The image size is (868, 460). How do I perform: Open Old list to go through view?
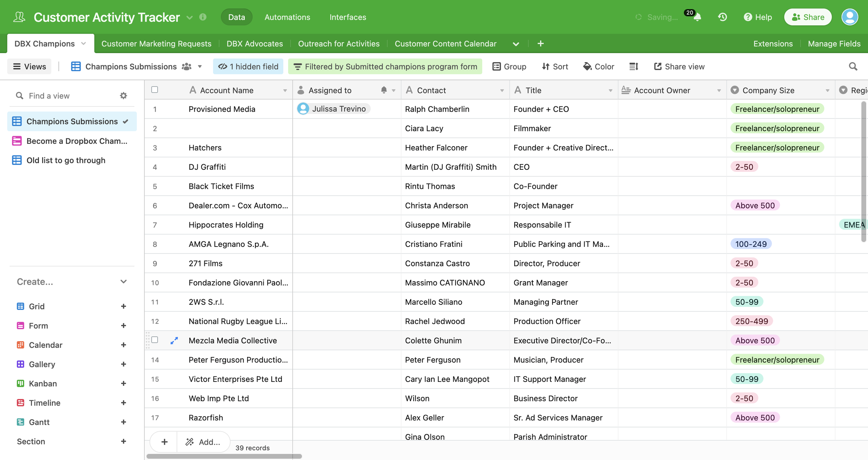72,160
